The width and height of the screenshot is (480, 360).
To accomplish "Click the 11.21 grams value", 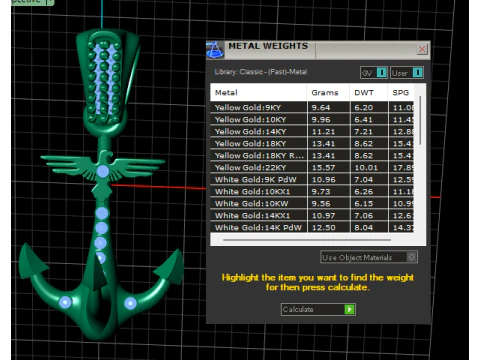I will point(323,132).
